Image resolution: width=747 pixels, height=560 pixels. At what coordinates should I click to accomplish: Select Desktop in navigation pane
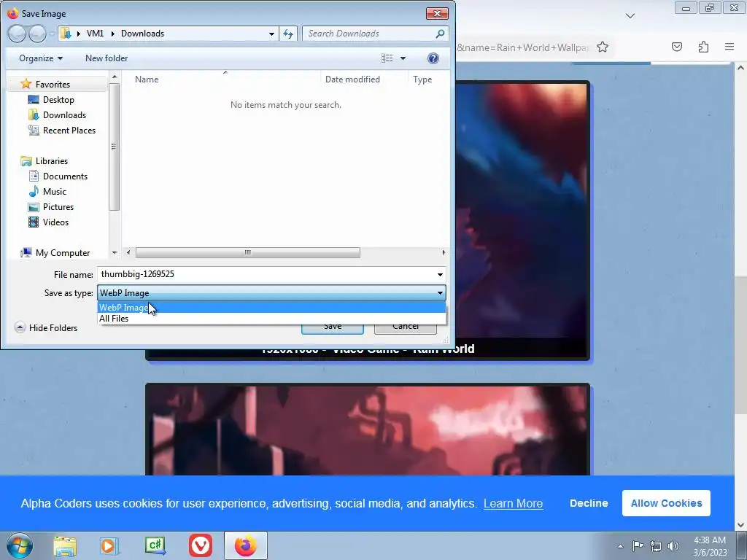pos(58,99)
